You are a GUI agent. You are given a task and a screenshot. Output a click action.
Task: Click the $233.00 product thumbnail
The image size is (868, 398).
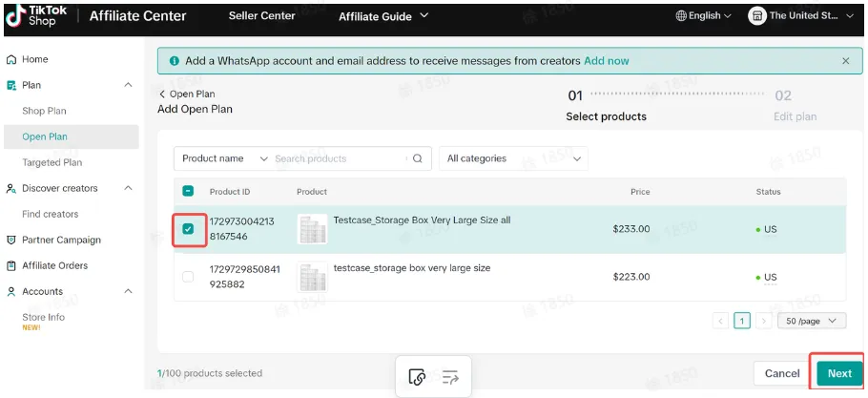312,229
